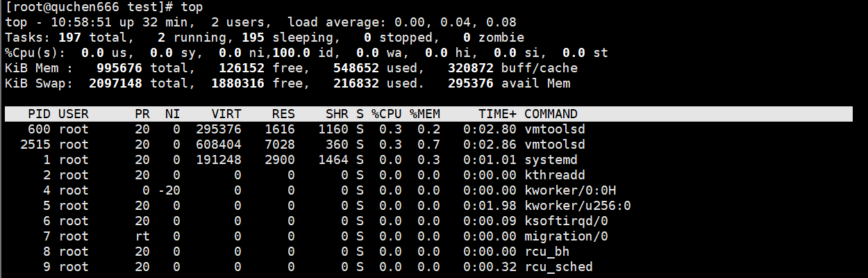The height and width of the screenshot is (278, 868).
Task: Click the vmtoolsd command with PID 2515
Action: (x=555, y=145)
